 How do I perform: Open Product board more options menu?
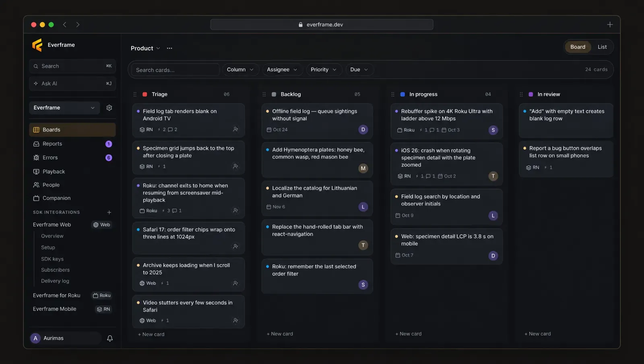coord(169,48)
